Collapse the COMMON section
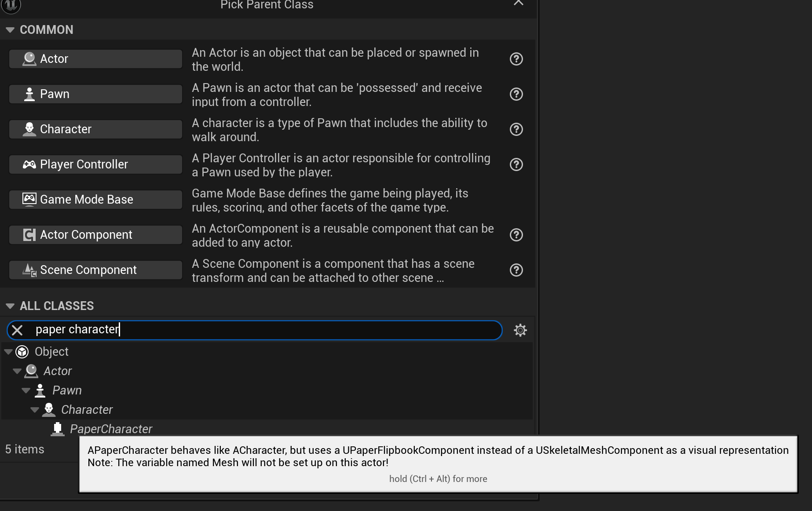This screenshot has height=511, width=812. click(10, 30)
